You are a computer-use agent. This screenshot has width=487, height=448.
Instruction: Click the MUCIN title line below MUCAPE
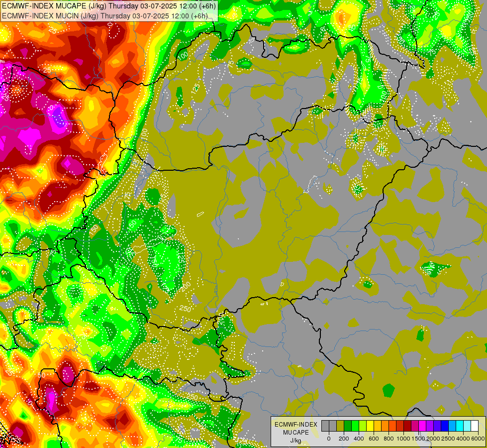(x=104, y=15)
